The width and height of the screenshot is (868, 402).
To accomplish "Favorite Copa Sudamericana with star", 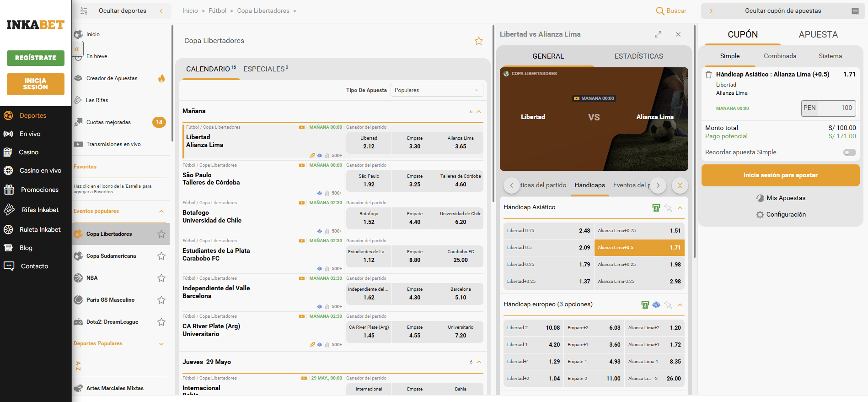I will click(161, 256).
